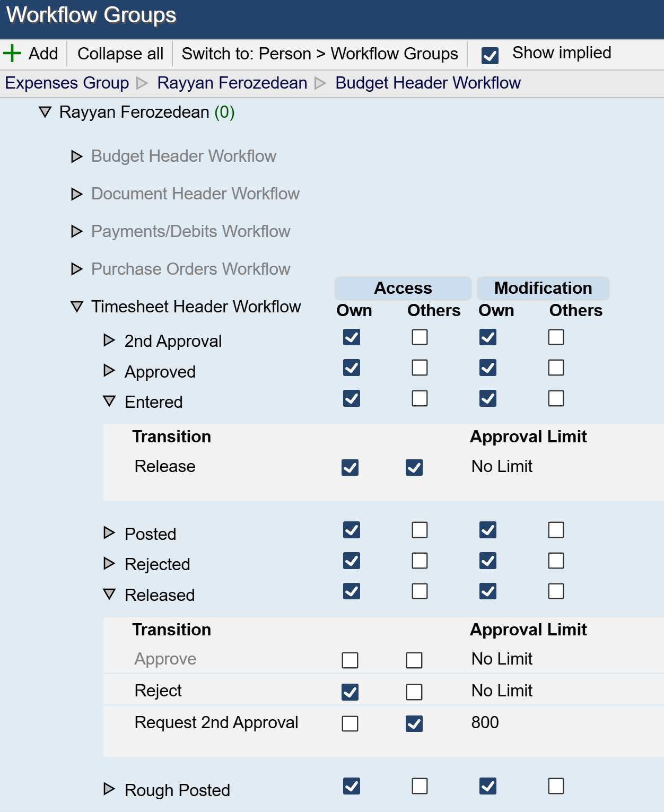Click the green plus Add icon
The image size is (664, 812).
pos(12,54)
